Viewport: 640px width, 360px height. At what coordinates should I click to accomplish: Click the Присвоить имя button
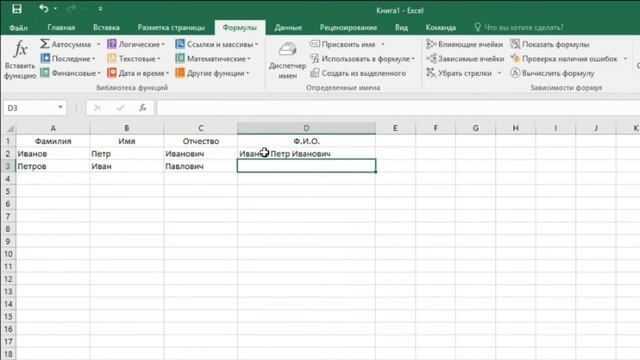pyautogui.click(x=343, y=44)
